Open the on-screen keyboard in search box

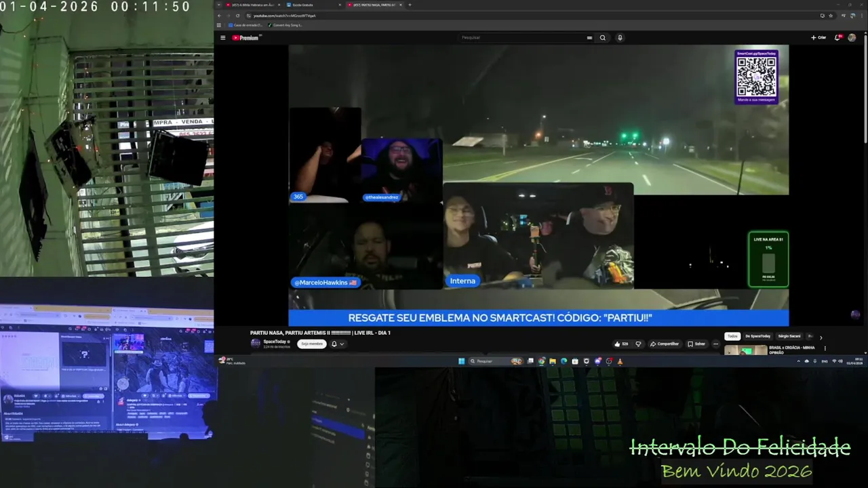[x=589, y=38]
